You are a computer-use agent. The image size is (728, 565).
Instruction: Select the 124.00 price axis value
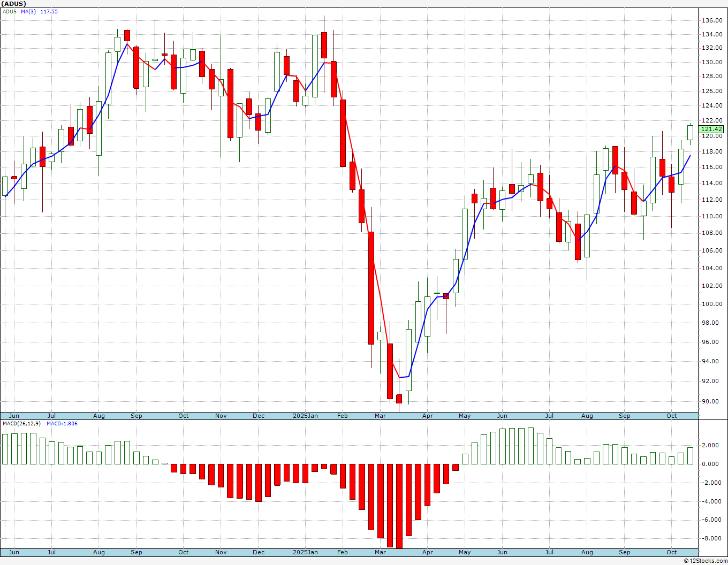(x=711, y=105)
